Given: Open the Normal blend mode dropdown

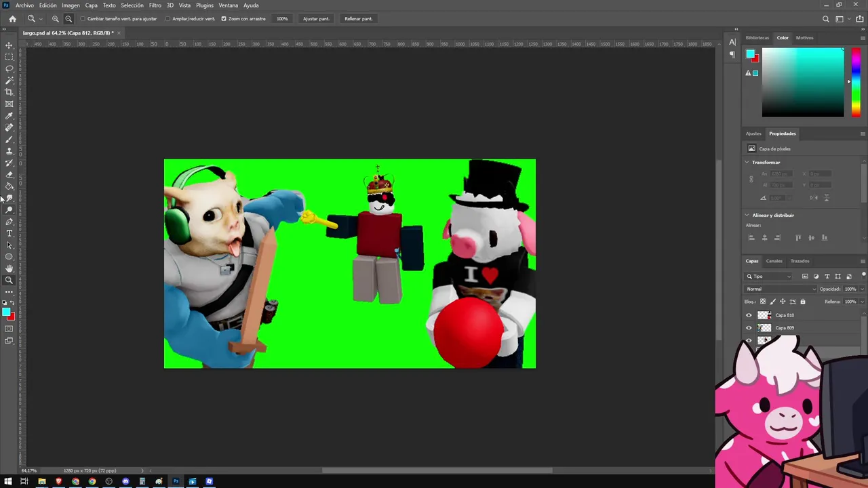Looking at the screenshot, I should (x=781, y=289).
